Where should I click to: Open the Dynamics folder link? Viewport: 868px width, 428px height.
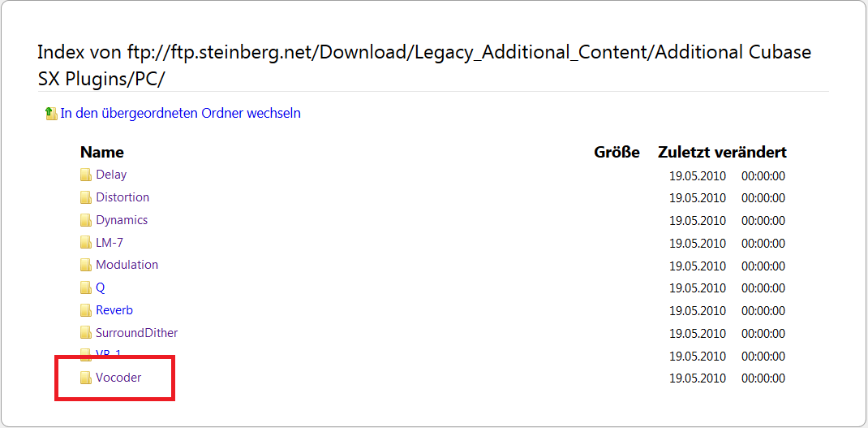point(122,220)
